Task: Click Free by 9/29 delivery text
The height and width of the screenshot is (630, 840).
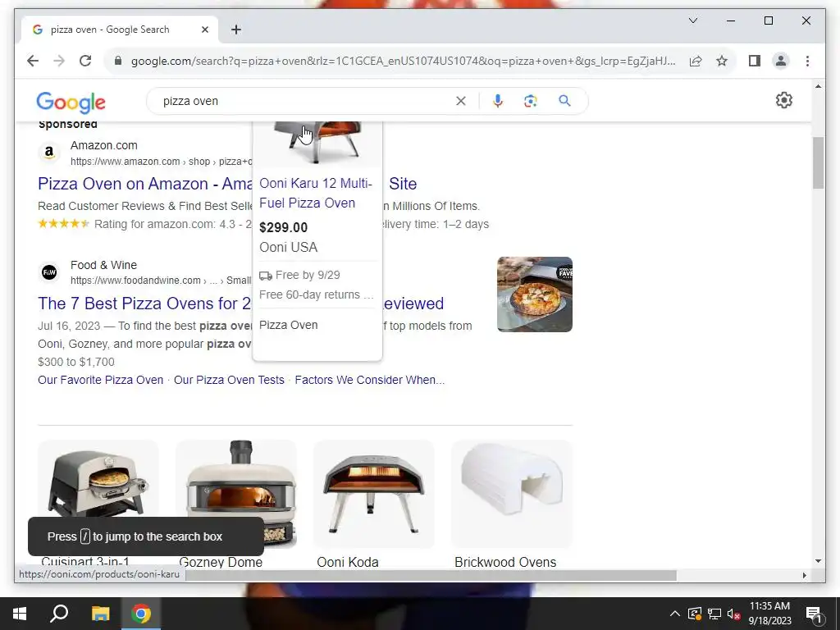Action: (x=307, y=275)
